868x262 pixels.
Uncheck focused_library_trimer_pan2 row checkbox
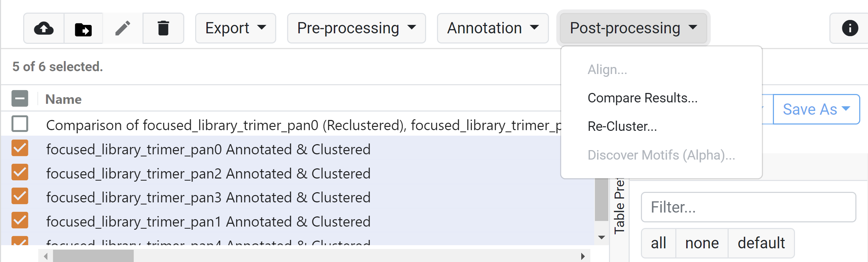[20, 172]
